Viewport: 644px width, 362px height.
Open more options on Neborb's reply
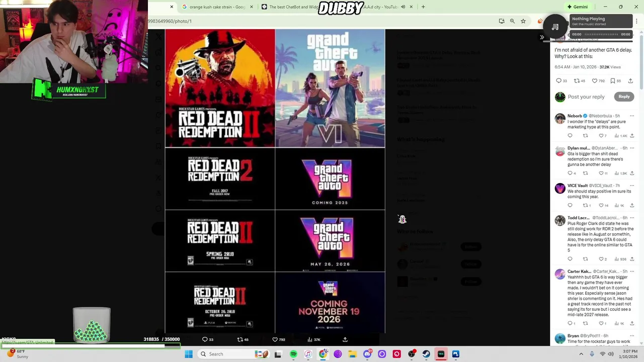coord(632,116)
